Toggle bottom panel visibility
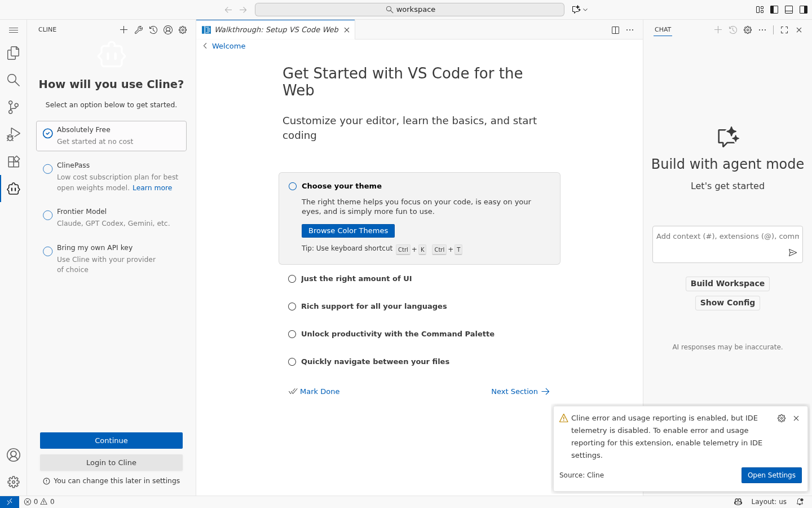The height and width of the screenshot is (508, 812). coord(789,10)
